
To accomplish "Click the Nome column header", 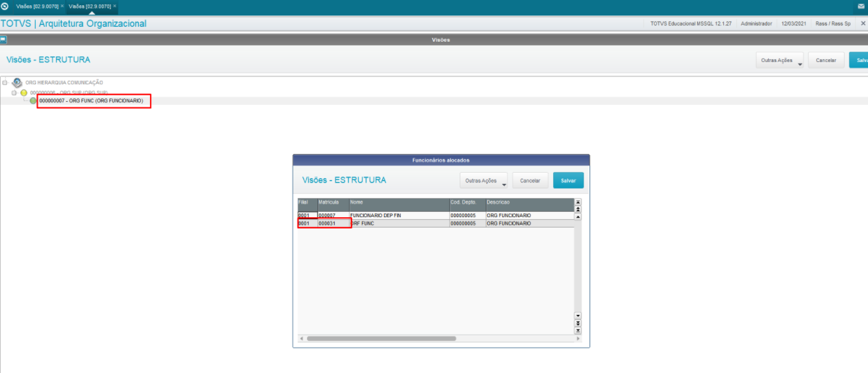I will pyautogui.click(x=399, y=205).
